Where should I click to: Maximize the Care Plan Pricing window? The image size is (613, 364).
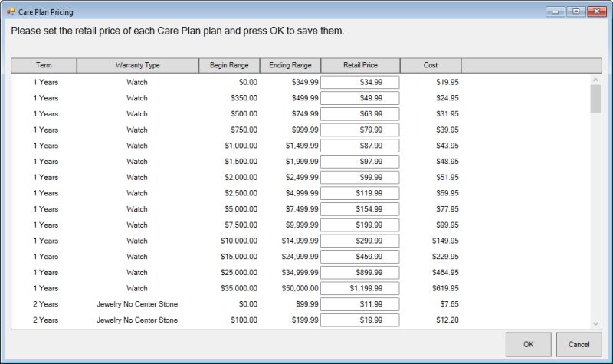[x=576, y=11]
